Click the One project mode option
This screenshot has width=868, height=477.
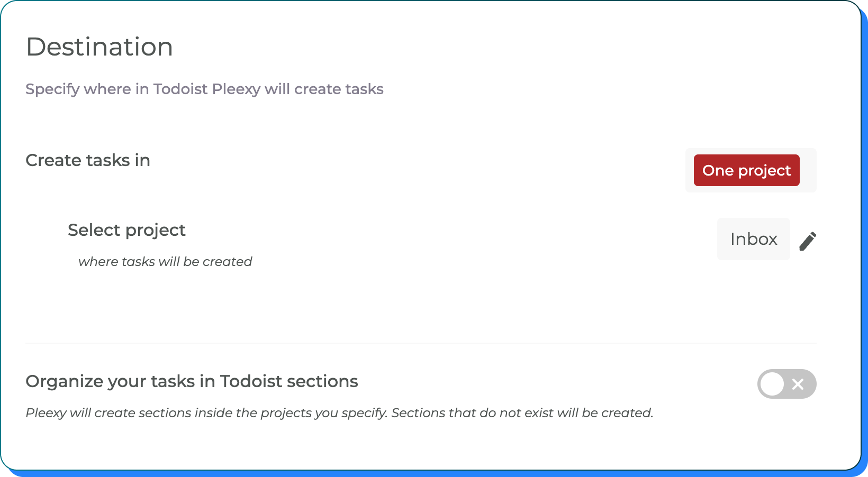[x=746, y=170]
